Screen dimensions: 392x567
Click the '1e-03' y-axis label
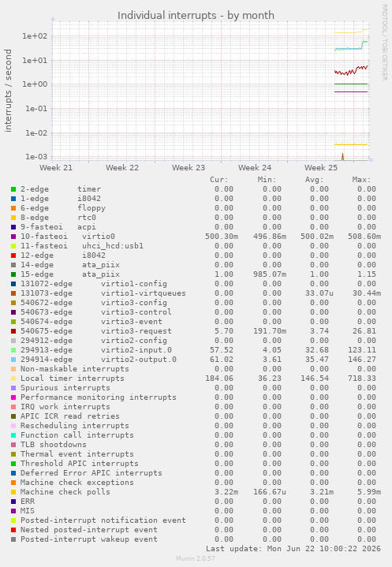pyautogui.click(x=36, y=157)
